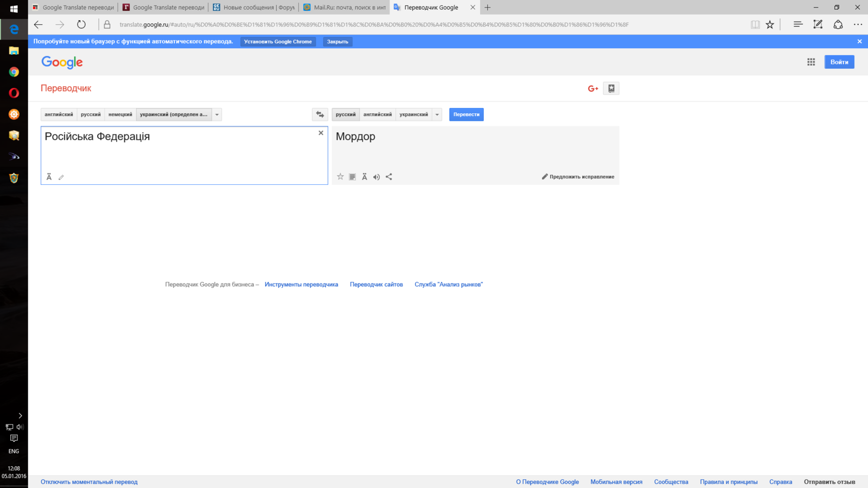
Task: Click the Войти sign-in button
Action: 839,62
